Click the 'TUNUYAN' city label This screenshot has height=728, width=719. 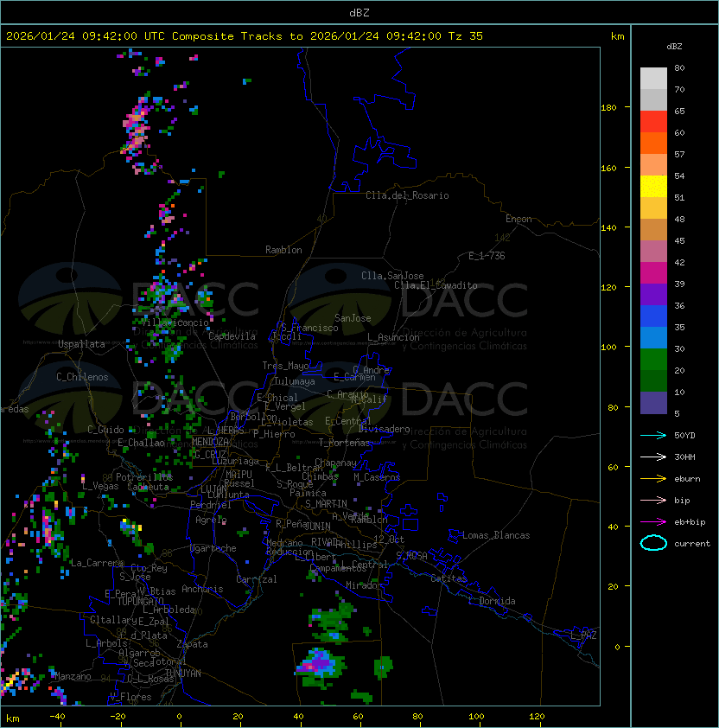click(183, 674)
